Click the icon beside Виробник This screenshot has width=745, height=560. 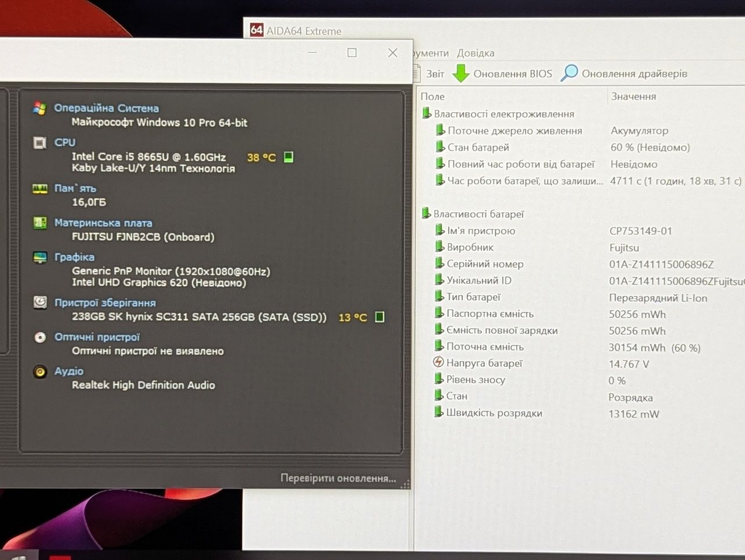440,247
